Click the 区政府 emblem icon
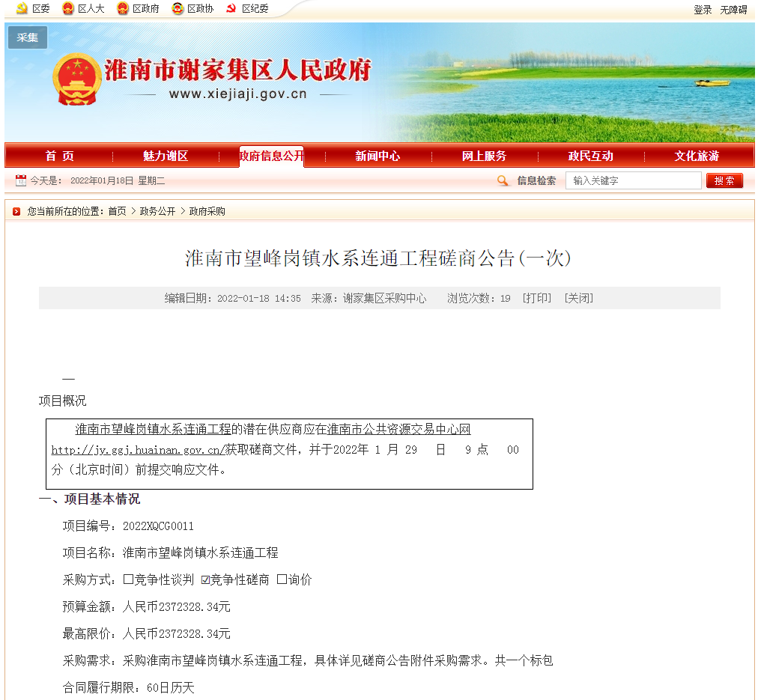This screenshot has width=758, height=700. [x=122, y=10]
